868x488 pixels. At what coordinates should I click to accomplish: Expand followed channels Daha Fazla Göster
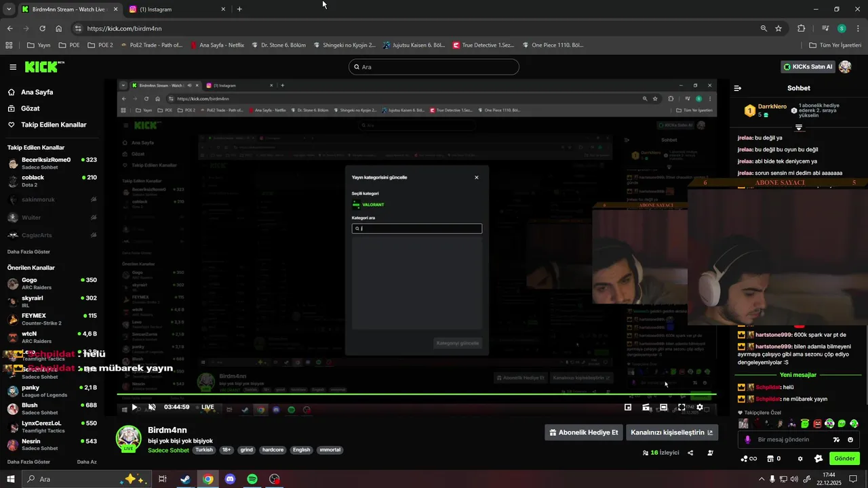click(x=28, y=251)
